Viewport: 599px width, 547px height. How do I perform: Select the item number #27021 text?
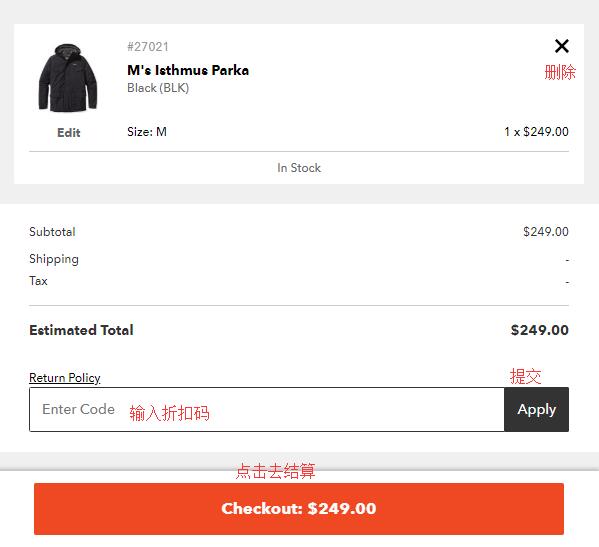point(148,47)
